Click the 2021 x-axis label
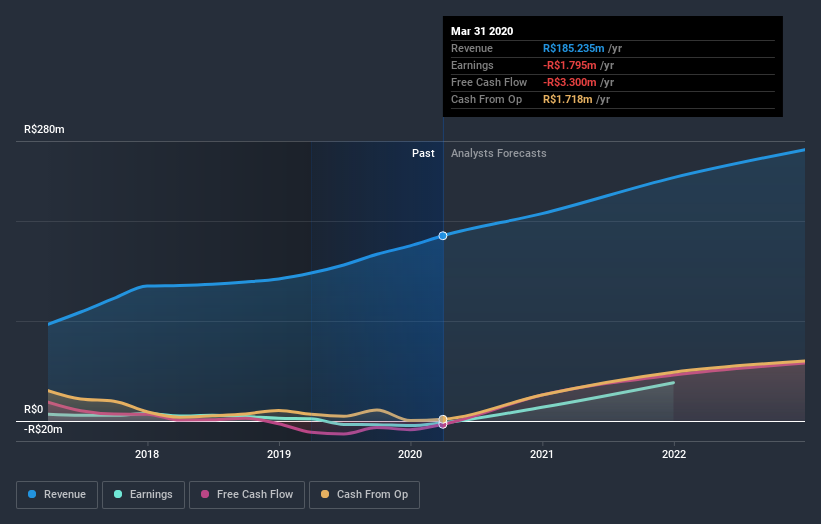The width and height of the screenshot is (821, 524). (x=542, y=454)
